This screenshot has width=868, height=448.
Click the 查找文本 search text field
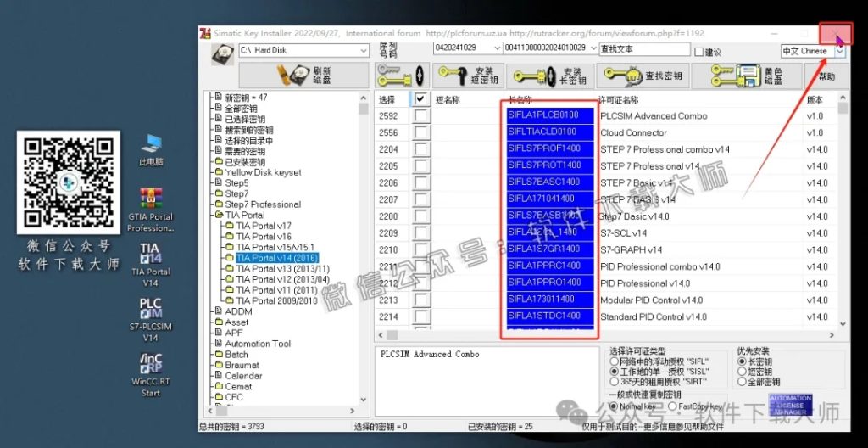click(x=644, y=49)
